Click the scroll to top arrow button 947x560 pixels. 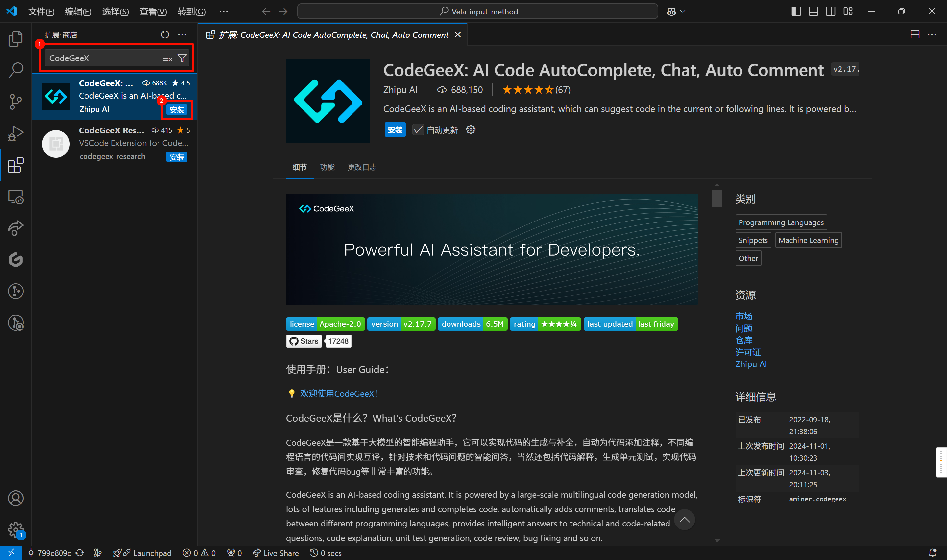[x=684, y=520]
